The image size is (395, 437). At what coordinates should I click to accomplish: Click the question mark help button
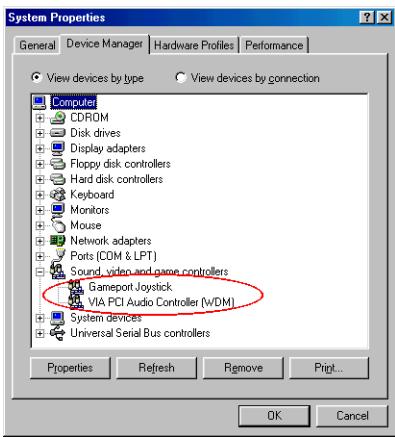(x=367, y=17)
